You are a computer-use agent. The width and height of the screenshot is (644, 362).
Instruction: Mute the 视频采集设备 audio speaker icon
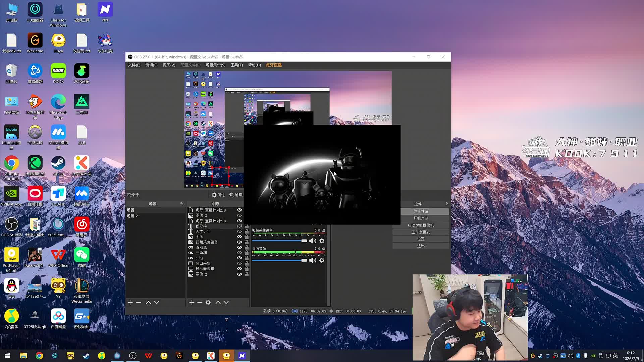pyautogui.click(x=313, y=241)
